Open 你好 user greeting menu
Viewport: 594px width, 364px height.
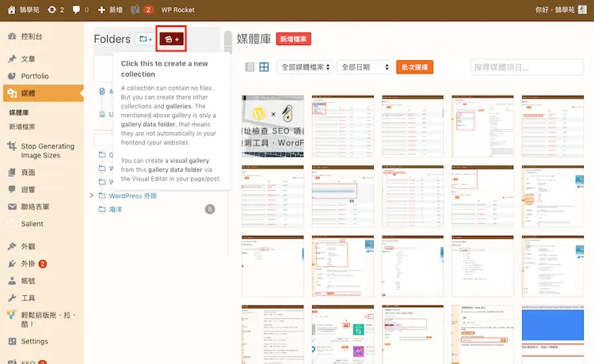click(x=554, y=9)
